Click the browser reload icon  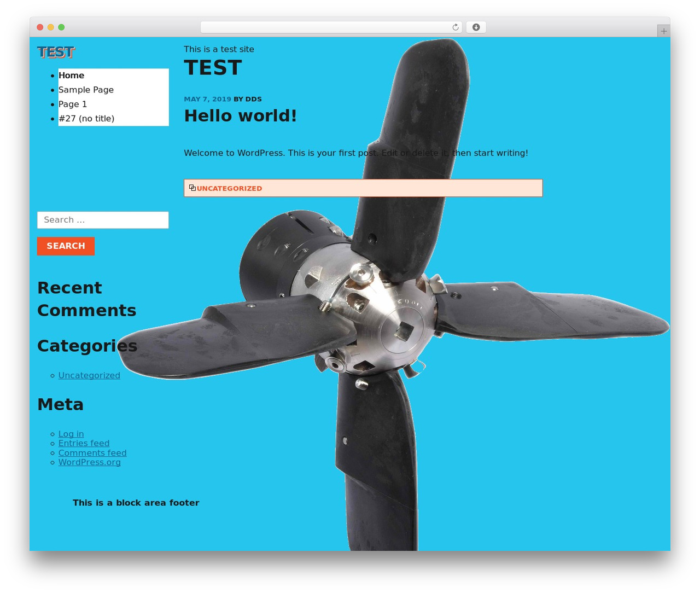[x=456, y=27]
